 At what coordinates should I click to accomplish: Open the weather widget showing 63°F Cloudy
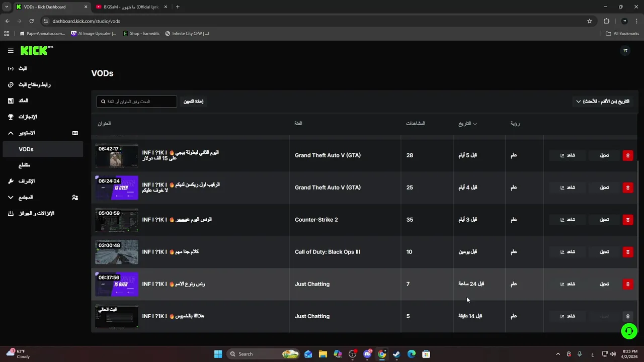point(18,354)
